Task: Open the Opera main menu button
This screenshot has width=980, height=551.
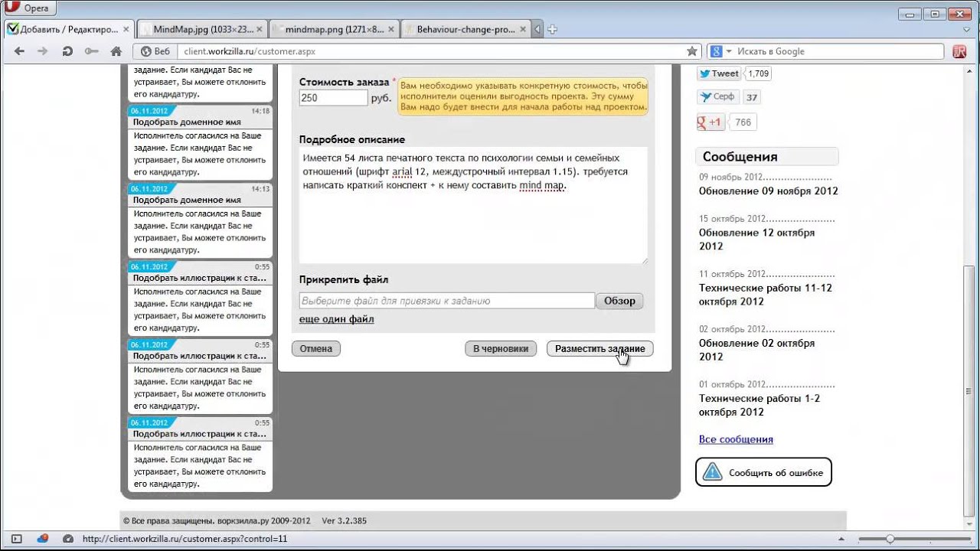Action: [28, 8]
